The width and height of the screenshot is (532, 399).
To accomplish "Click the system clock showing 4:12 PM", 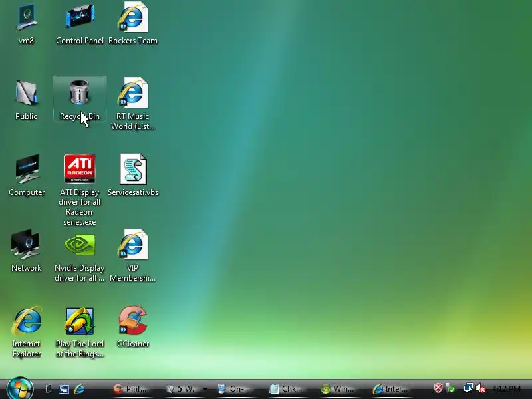I will [x=506, y=388].
